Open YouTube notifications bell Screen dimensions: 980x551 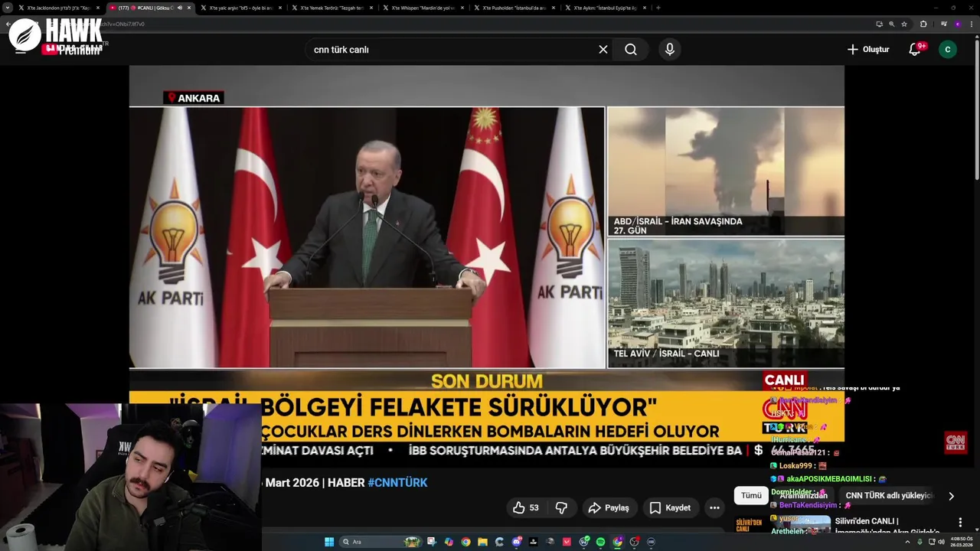(x=915, y=49)
